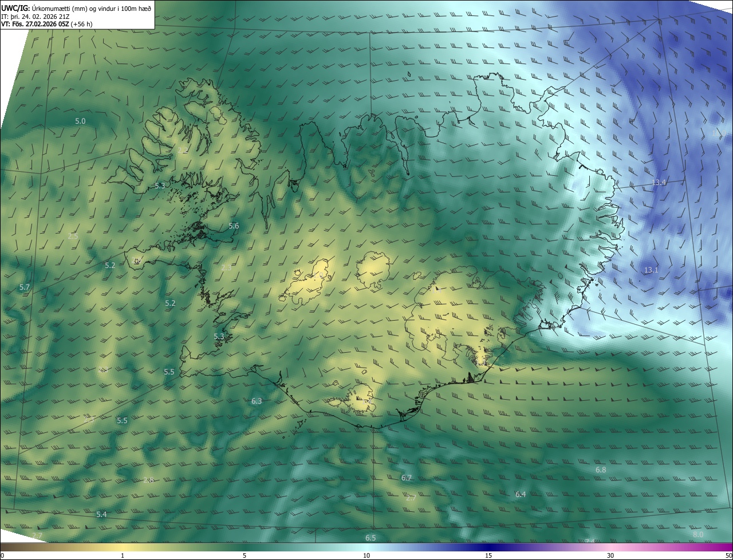Click the colorbar tick label 5
Image resolution: width=733 pixels, height=560 pixels.
tap(245, 555)
